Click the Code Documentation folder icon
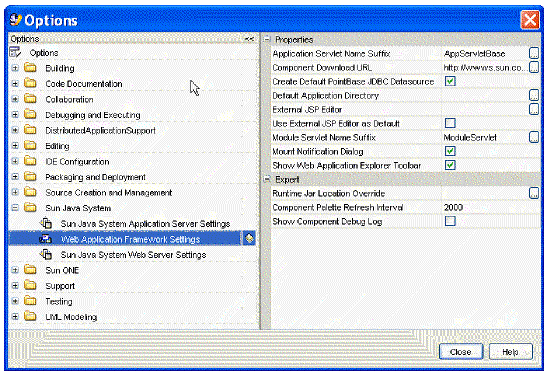Viewport: 549px width, 376px height. (30, 83)
